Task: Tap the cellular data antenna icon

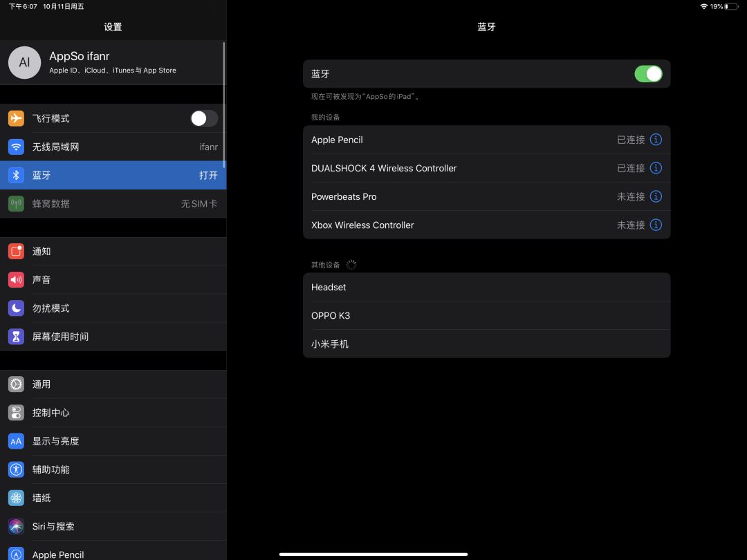Action: 16,204
